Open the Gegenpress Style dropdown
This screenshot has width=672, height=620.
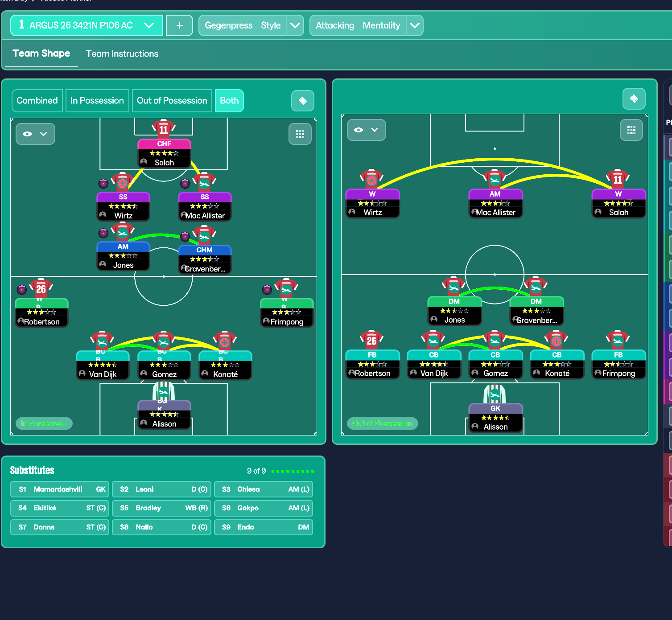click(295, 25)
